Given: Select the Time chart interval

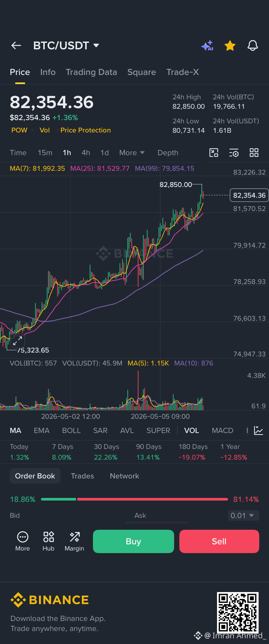Looking at the screenshot, I should (x=18, y=153).
